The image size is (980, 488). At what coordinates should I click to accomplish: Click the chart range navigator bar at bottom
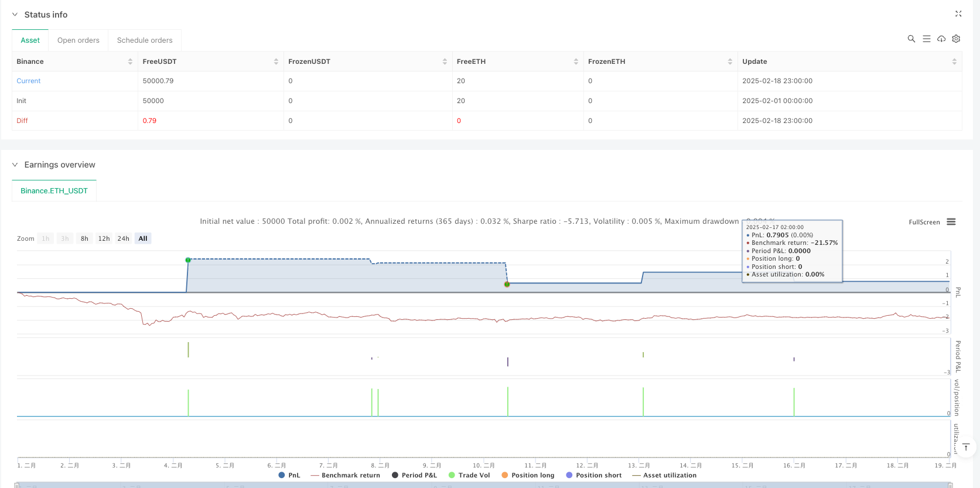tap(483, 485)
